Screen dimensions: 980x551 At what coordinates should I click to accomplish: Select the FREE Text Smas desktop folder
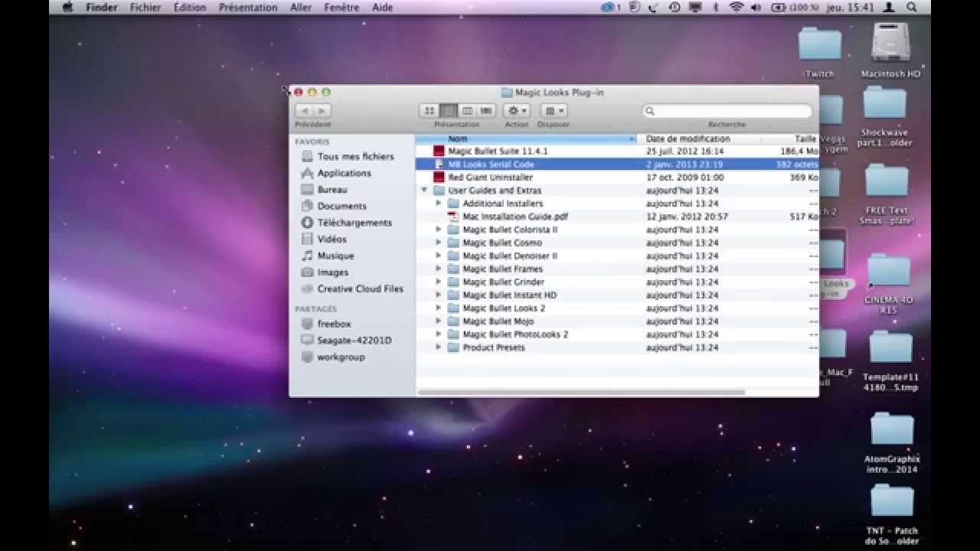887,194
